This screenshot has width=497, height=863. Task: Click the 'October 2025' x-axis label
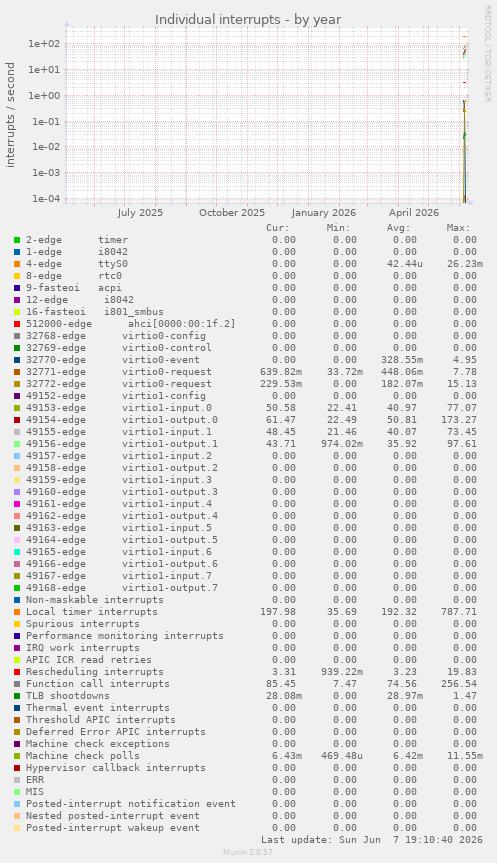pos(232,212)
